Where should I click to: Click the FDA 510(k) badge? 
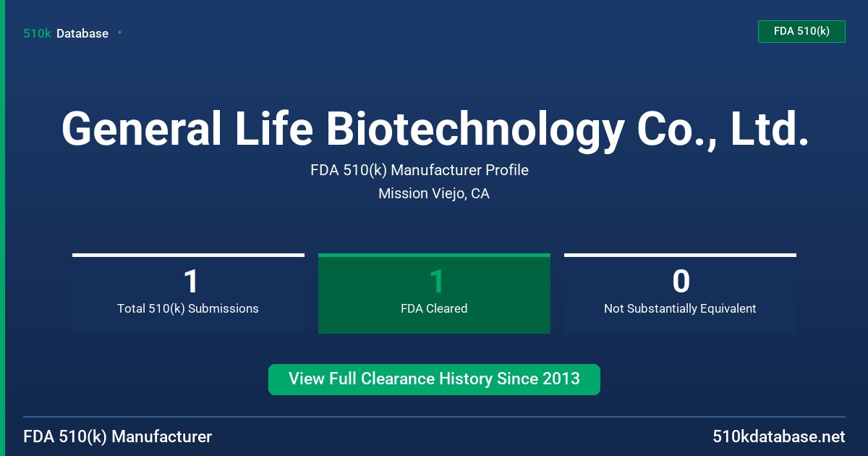(801, 31)
